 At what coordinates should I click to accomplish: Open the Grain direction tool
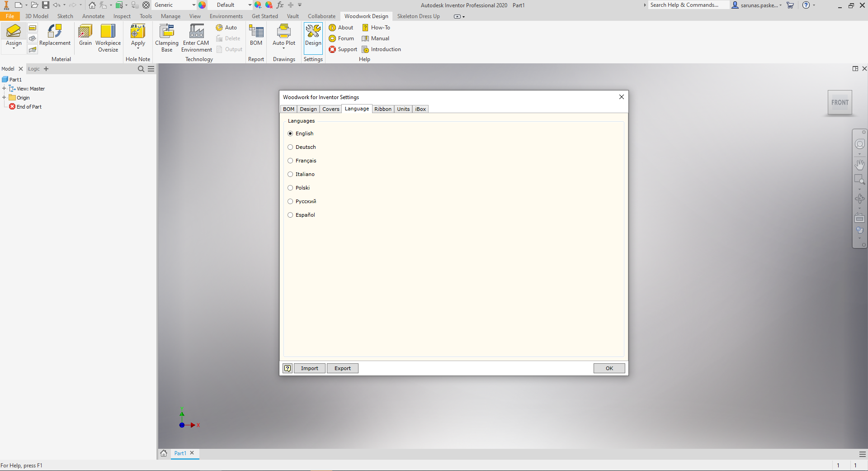click(85, 35)
